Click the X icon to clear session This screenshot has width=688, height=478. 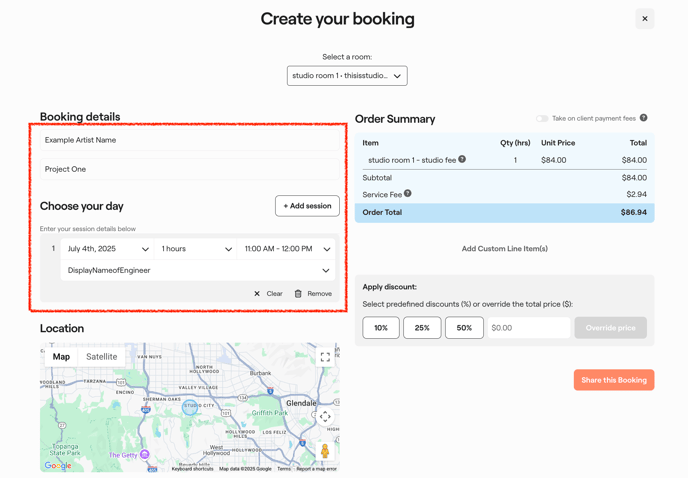(257, 294)
